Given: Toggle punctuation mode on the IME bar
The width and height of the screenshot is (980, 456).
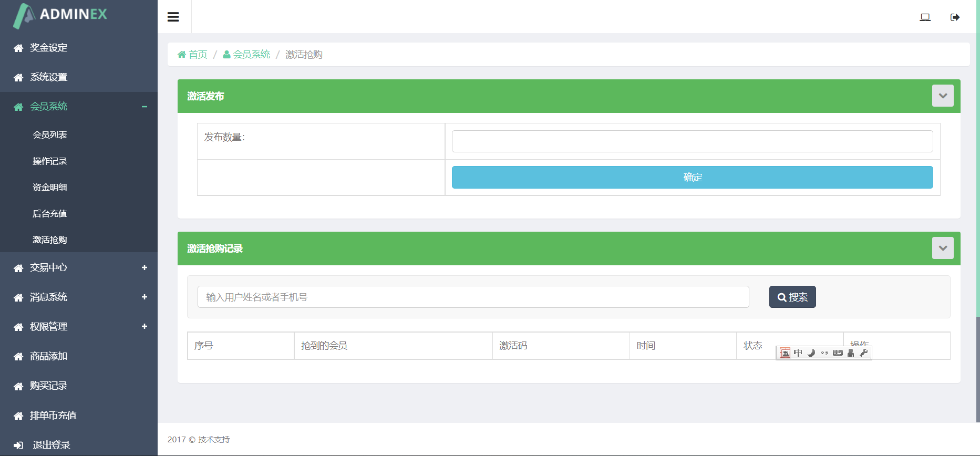Looking at the screenshot, I should (x=824, y=353).
